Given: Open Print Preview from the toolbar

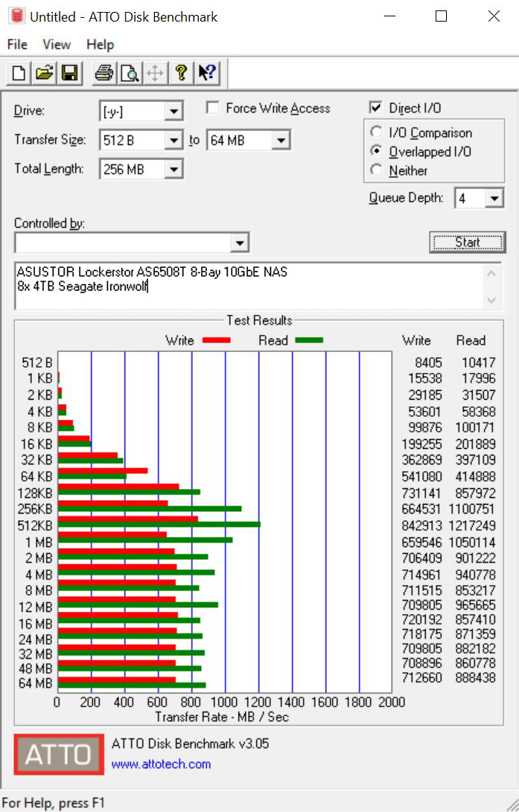Looking at the screenshot, I should pyautogui.click(x=130, y=73).
